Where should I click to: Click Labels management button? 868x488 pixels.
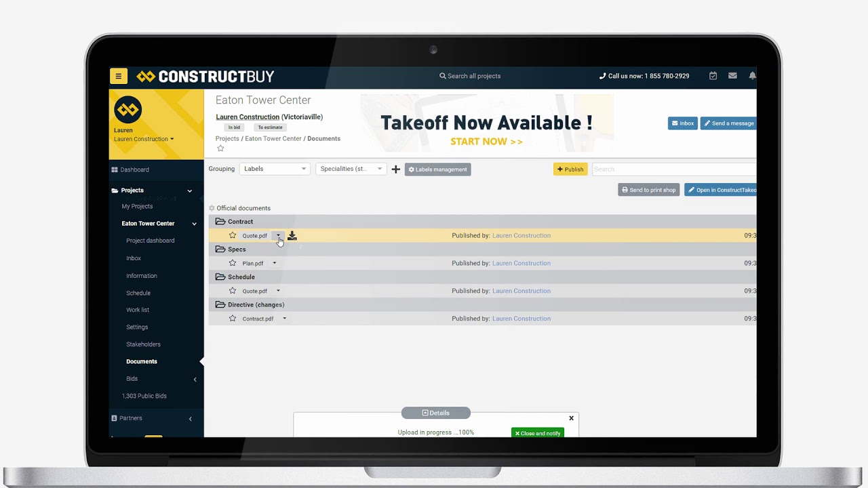pos(438,169)
